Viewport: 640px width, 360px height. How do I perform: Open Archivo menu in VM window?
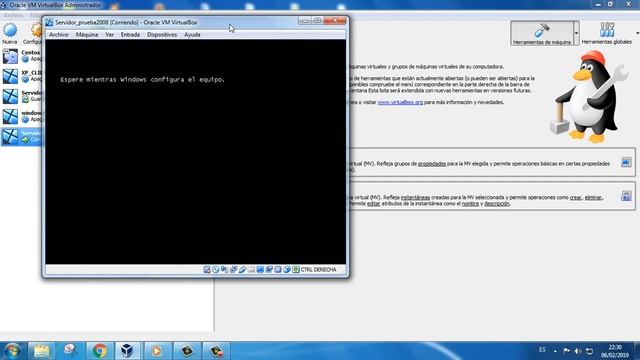point(59,35)
